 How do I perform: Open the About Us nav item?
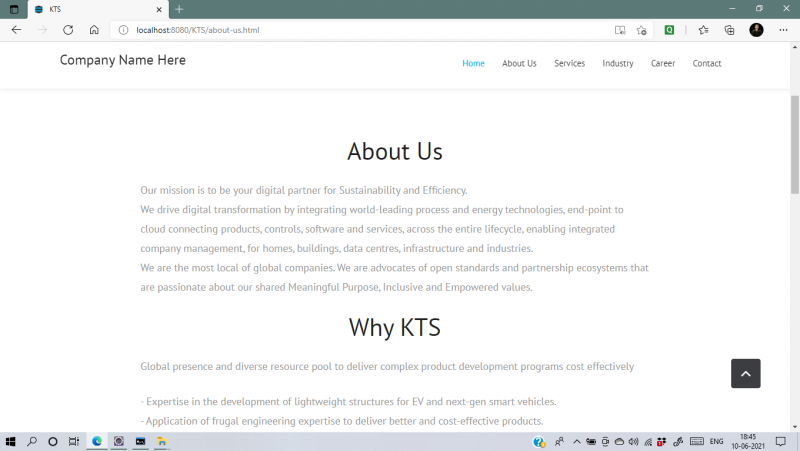pyautogui.click(x=519, y=63)
